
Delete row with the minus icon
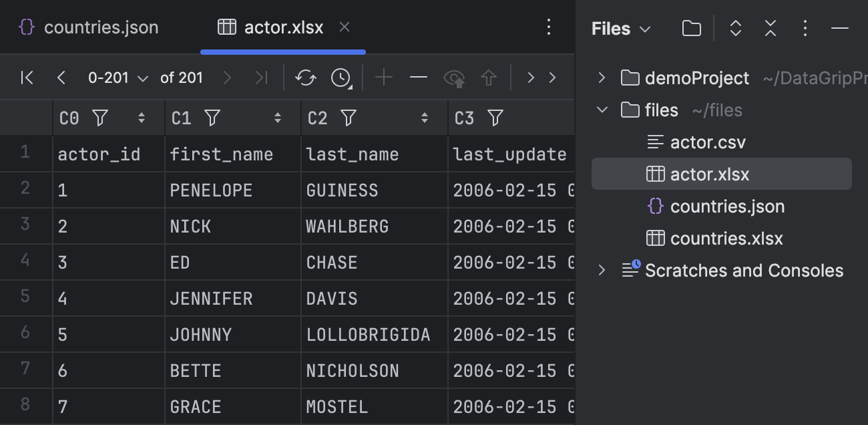(419, 78)
